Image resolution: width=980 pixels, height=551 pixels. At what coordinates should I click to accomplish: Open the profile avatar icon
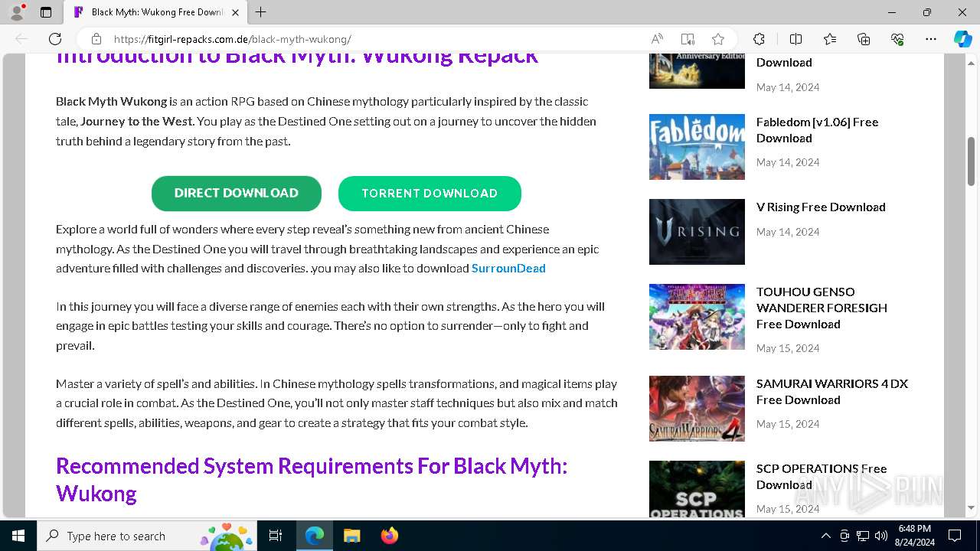point(17,12)
